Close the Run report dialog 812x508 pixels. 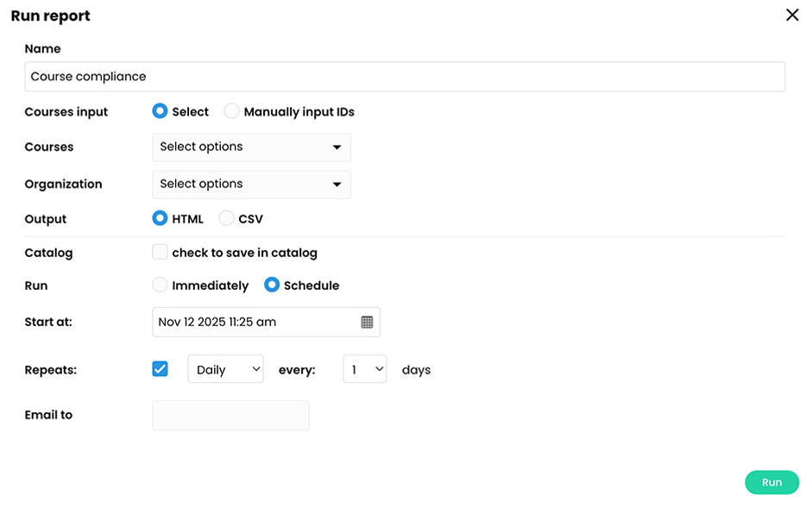[x=792, y=15]
